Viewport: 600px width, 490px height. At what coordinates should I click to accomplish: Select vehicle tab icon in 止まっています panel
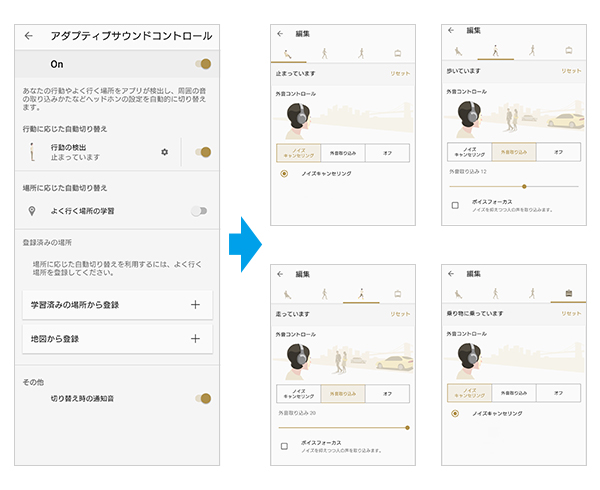pyautogui.click(x=399, y=51)
